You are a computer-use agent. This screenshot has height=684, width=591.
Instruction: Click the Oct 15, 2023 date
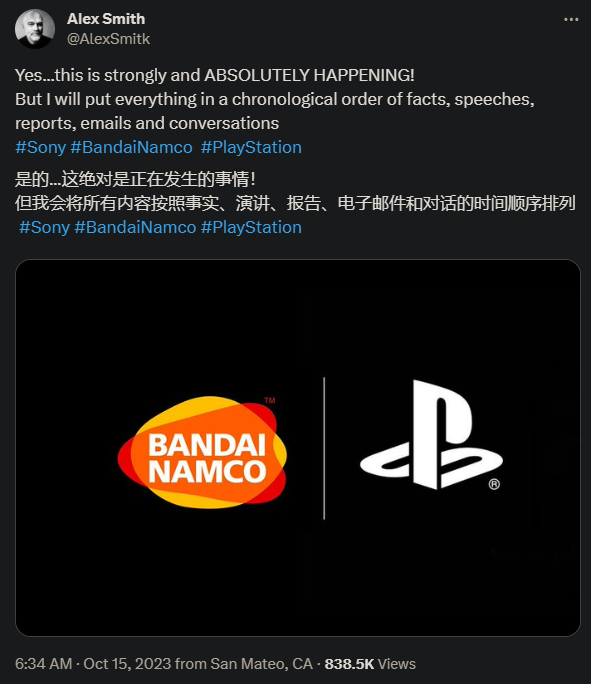point(127,664)
